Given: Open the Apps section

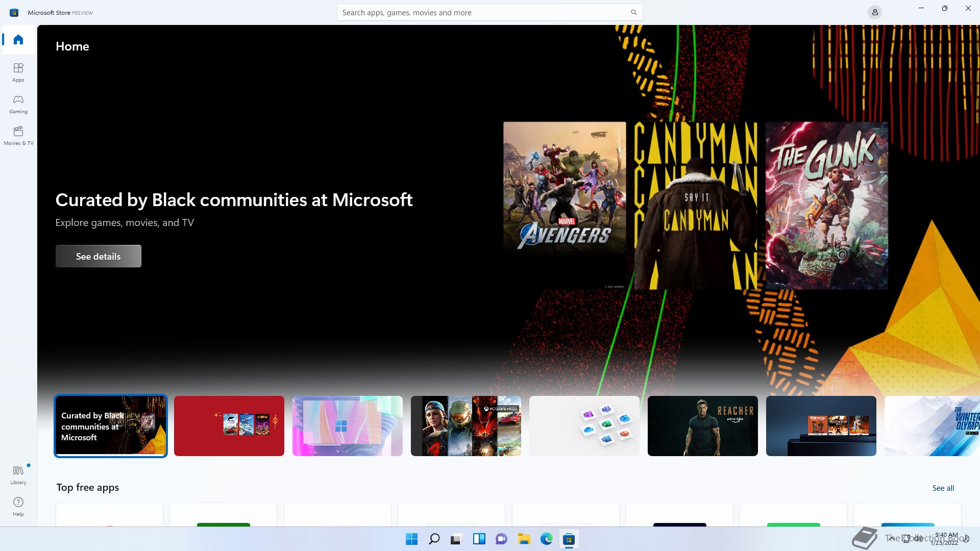Looking at the screenshot, I should coord(18,72).
